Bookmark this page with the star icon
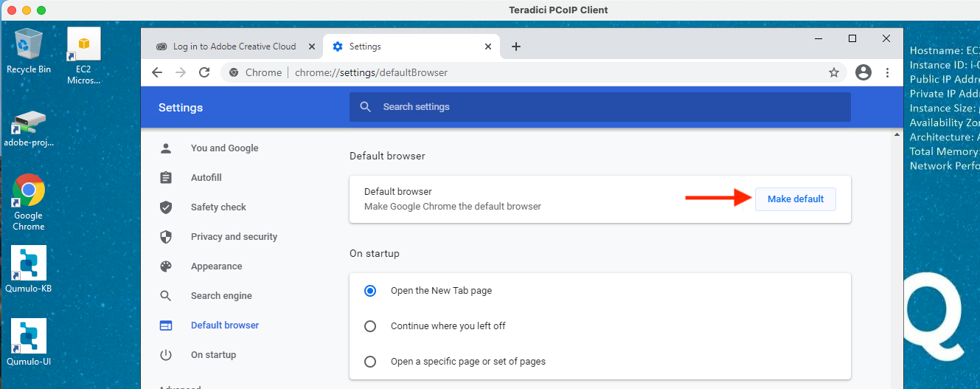This screenshot has height=389, width=980. click(x=834, y=72)
